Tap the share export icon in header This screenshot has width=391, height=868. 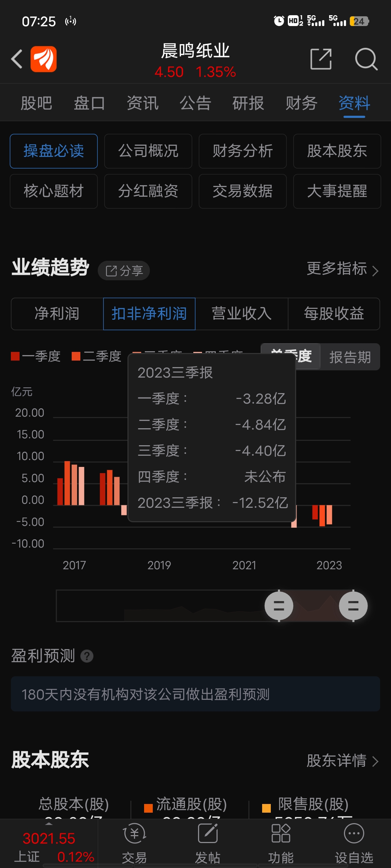(321, 59)
